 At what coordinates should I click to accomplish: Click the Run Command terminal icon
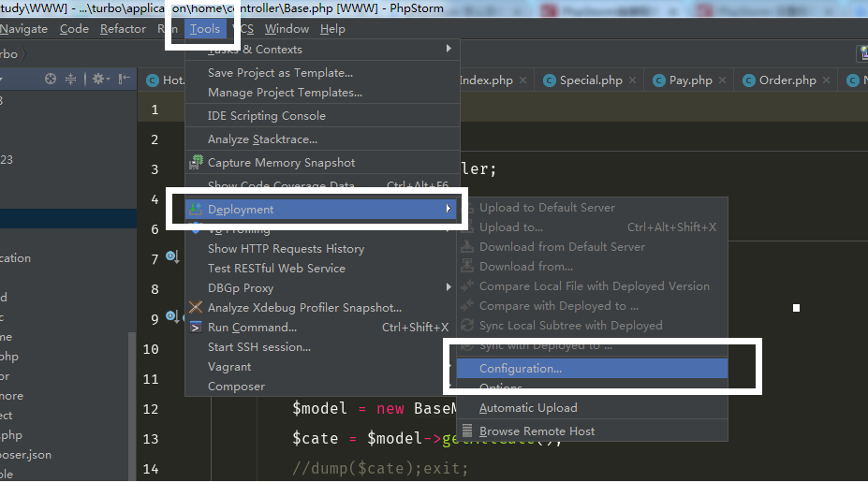coord(196,327)
